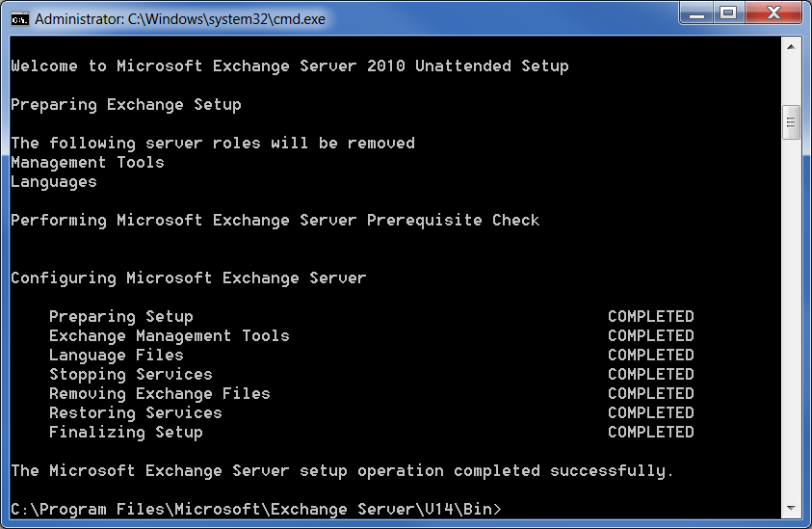Click the 'Removing Exchange Files' step text

click(160, 394)
